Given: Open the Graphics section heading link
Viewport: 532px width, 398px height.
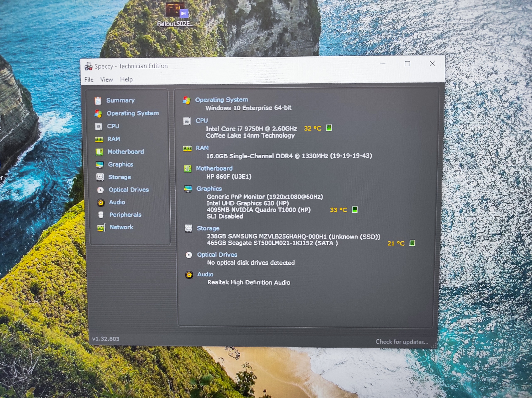Looking at the screenshot, I should [209, 189].
